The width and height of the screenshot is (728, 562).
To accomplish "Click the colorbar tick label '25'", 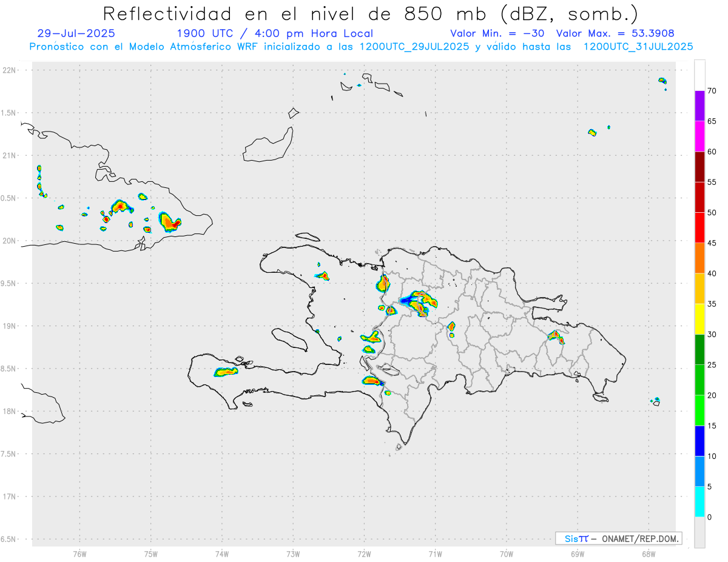I will click(x=712, y=365).
